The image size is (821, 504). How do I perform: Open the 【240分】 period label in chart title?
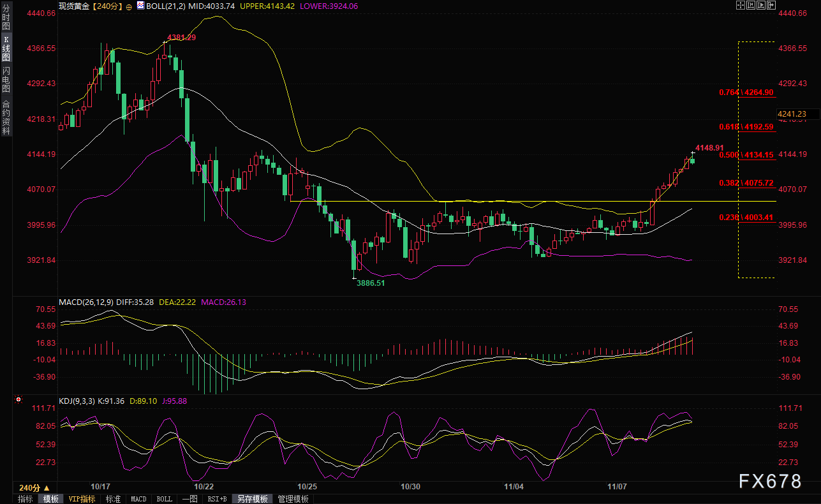pos(105,5)
